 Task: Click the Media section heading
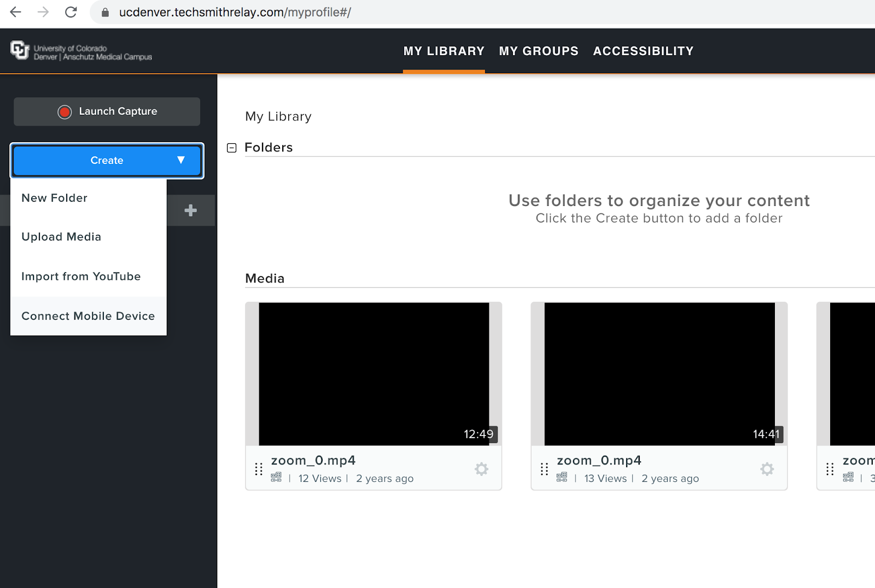click(265, 279)
